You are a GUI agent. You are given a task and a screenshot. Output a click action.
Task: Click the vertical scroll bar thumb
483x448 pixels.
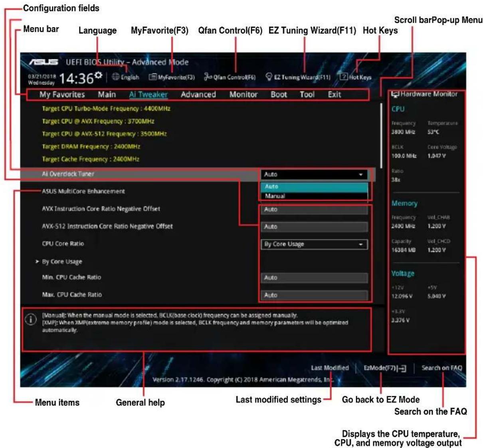[x=381, y=136]
